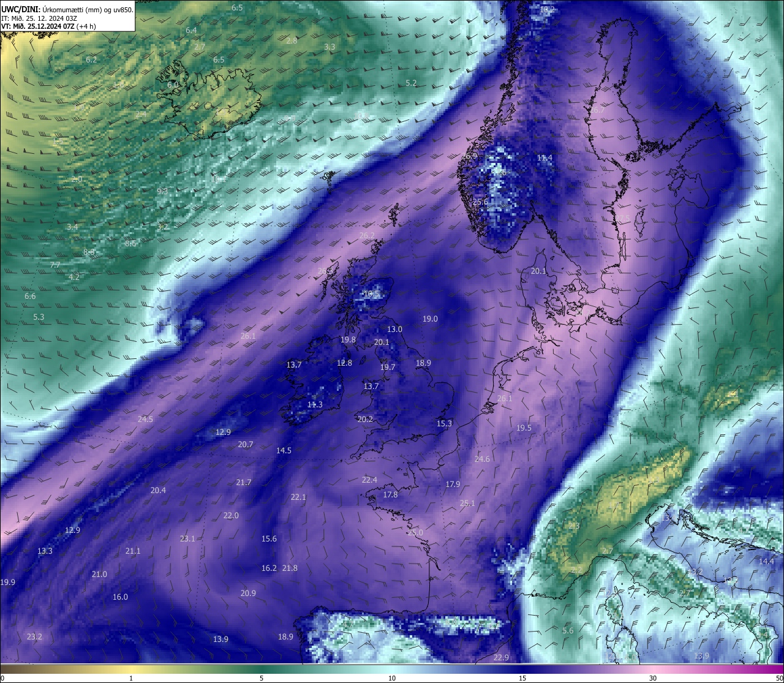Click the 11.4 value over Scandinavia
The height and width of the screenshot is (683, 784).
545,157
